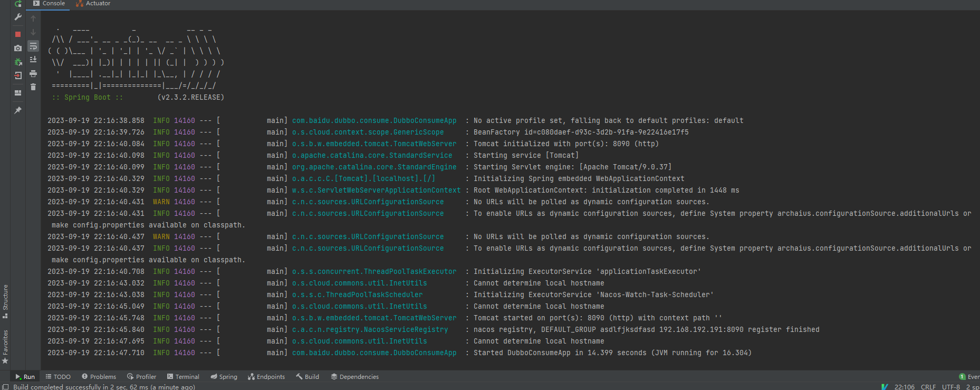Open the Structure side panel
This screenshot has height=390, width=980.
(x=5, y=301)
